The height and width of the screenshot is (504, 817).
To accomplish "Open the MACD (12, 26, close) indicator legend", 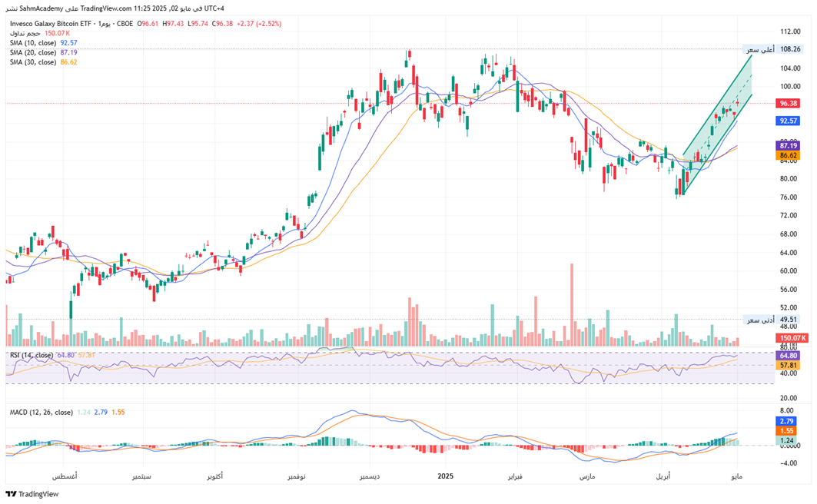I will coord(42,413).
